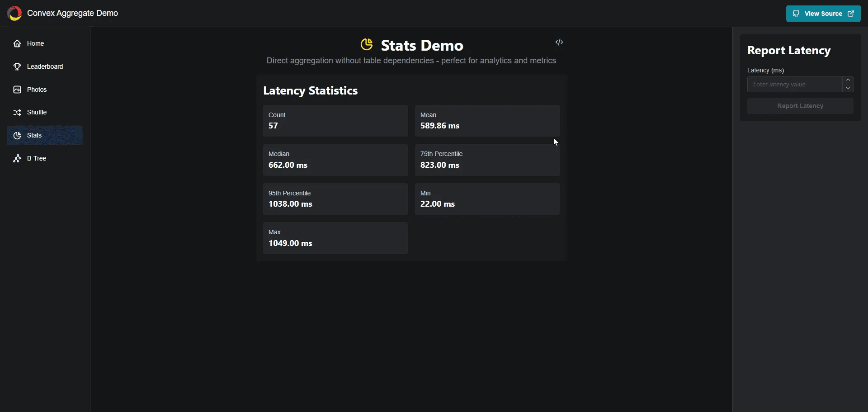Navigate to the B-Tree page
The width and height of the screenshot is (868, 412).
tap(37, 158)
